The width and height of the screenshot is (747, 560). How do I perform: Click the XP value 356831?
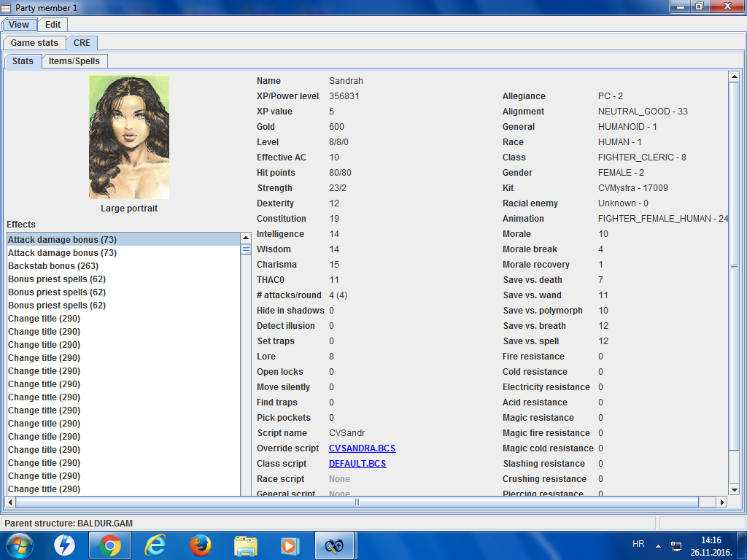point(344,96)
